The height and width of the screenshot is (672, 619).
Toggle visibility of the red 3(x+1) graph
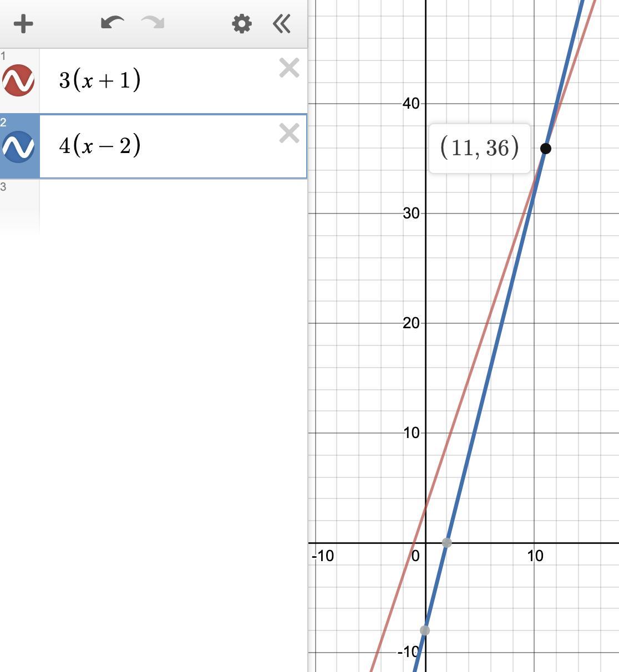[18, 80]
